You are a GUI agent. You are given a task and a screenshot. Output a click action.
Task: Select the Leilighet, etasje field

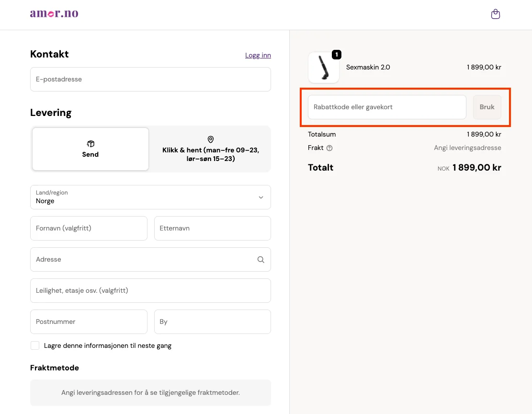pos(150,291)
